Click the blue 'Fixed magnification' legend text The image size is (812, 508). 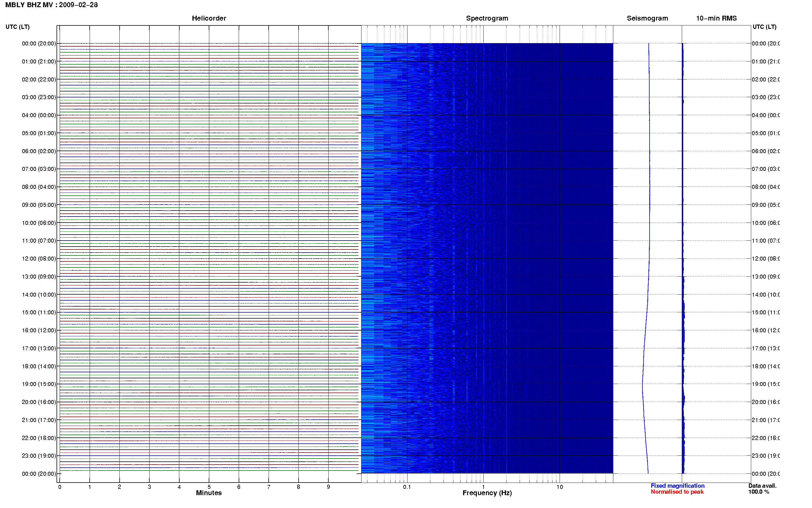pos(678,486)
